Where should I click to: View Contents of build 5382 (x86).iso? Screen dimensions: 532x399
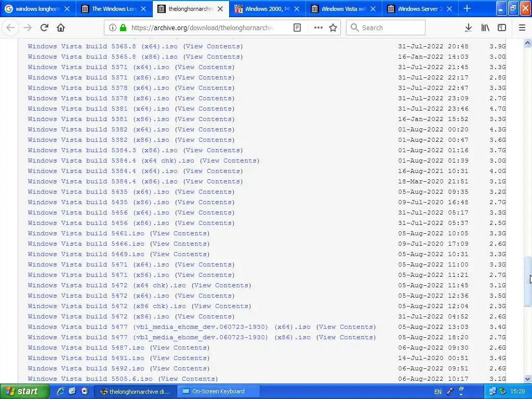[205, 140]
